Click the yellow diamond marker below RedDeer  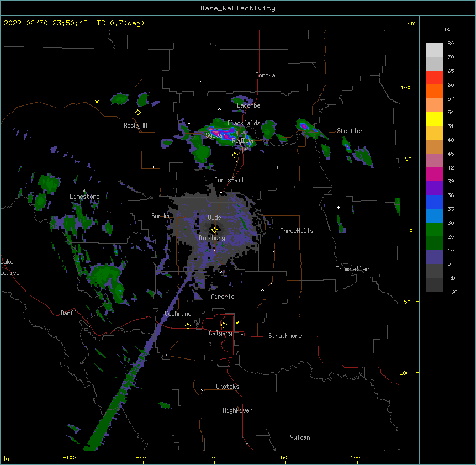pos(235,155)
